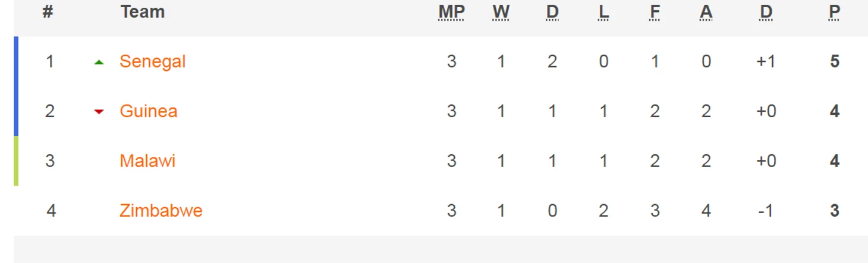Click Zimbabwe's rank number 4
The image size is (868, 263).
pos(51,211)
